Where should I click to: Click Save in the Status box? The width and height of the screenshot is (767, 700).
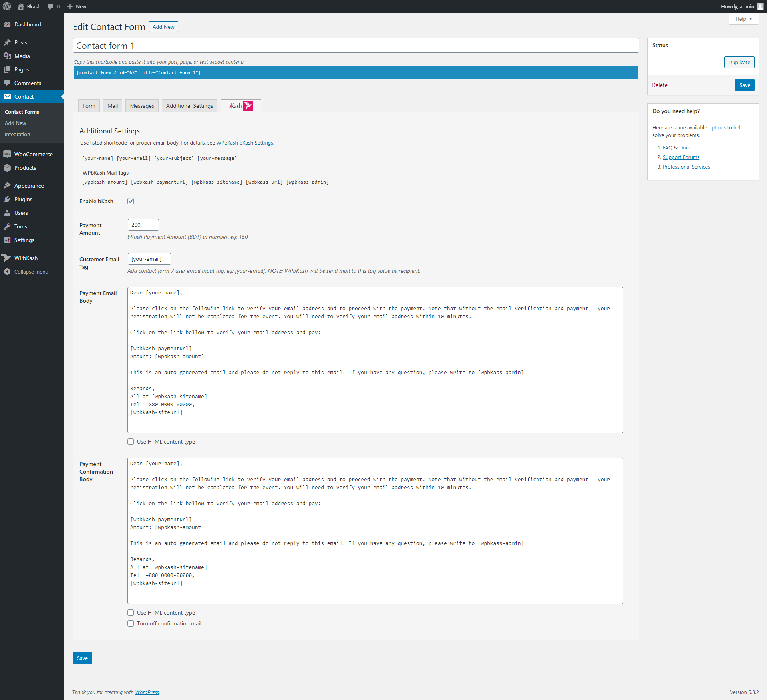745,85
